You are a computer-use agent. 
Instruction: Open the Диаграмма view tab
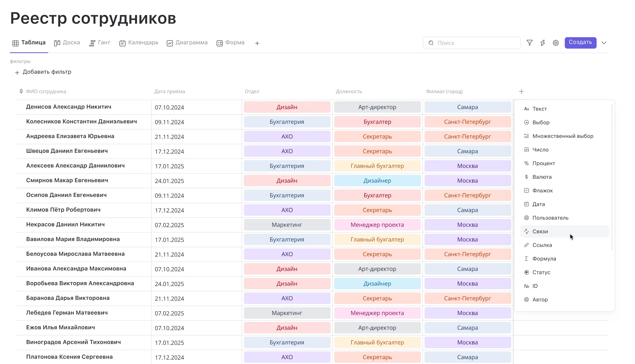click(x=187, y=43)
